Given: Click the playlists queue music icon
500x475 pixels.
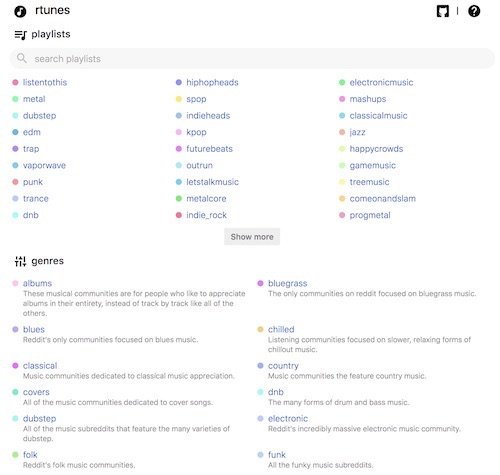Looking at the screenshot, I should (20, 35).
